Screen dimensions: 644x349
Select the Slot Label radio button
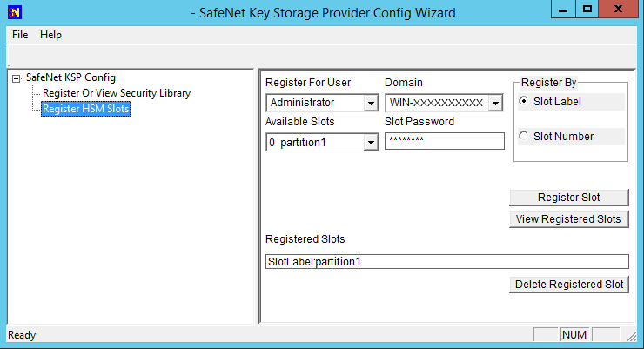click(x=523, y=102)
